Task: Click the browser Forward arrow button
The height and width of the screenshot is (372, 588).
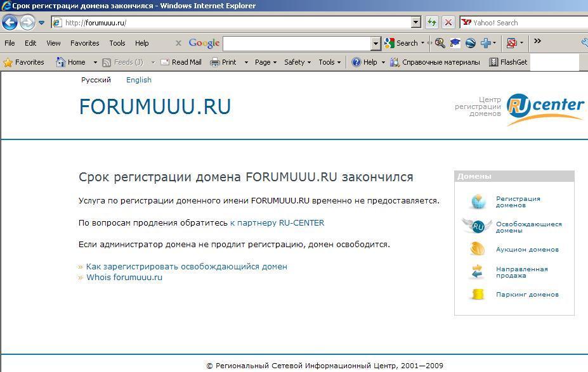Action: coord(27,22)
